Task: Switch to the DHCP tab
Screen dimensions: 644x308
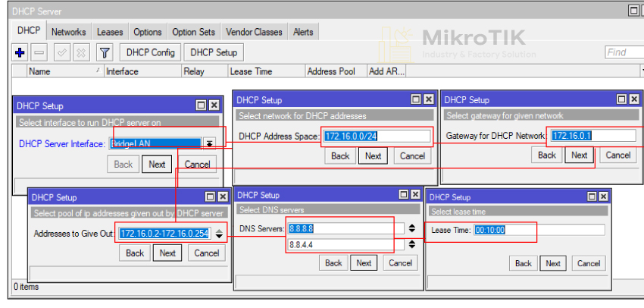Action: (29, 31)
